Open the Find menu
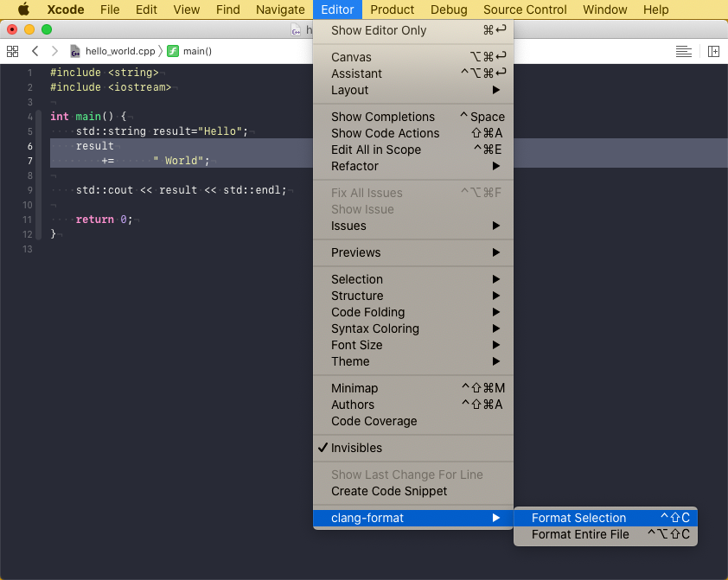 pos(228,10)
